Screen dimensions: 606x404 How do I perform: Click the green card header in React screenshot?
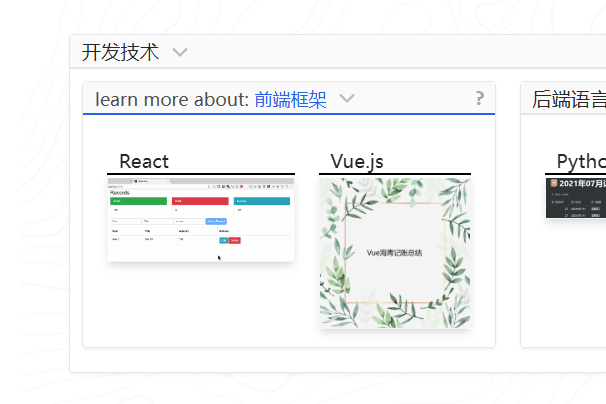tap(138, 201)
